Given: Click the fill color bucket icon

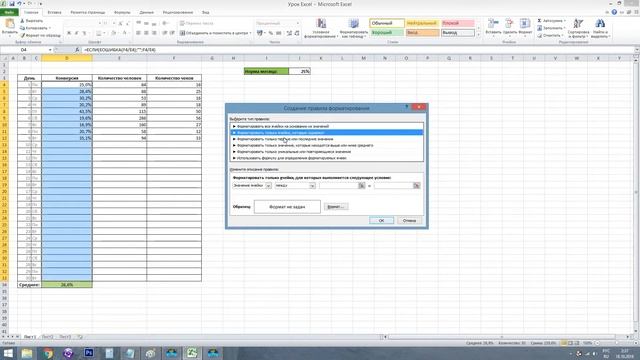Looking at the screenshot, I should [114, 33].
